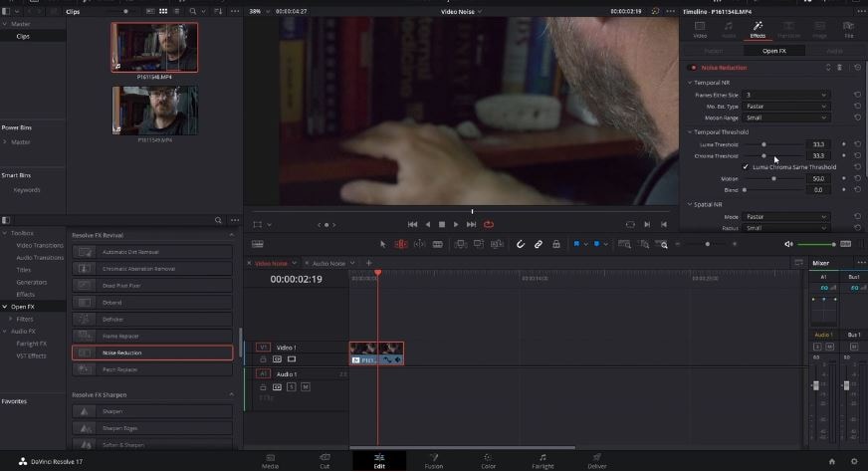This screenshot has height=472, width=868.
Task: Mute playback with the speaker icon
Action: click(x=788, y=244)
